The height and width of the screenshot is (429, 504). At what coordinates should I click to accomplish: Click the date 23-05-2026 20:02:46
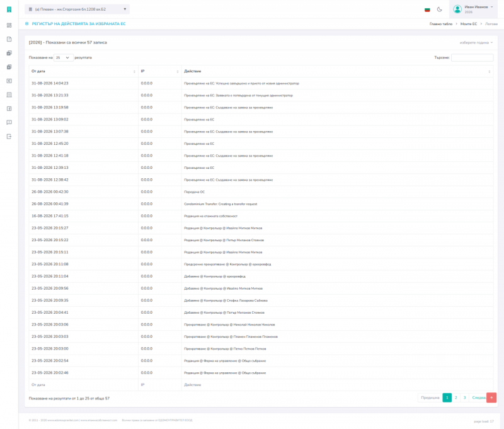pos(50,373)
